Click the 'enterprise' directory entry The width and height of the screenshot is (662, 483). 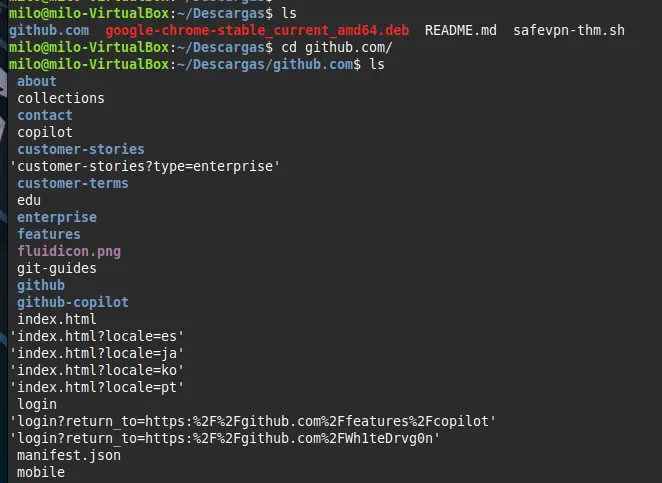[x=57, y=217]
